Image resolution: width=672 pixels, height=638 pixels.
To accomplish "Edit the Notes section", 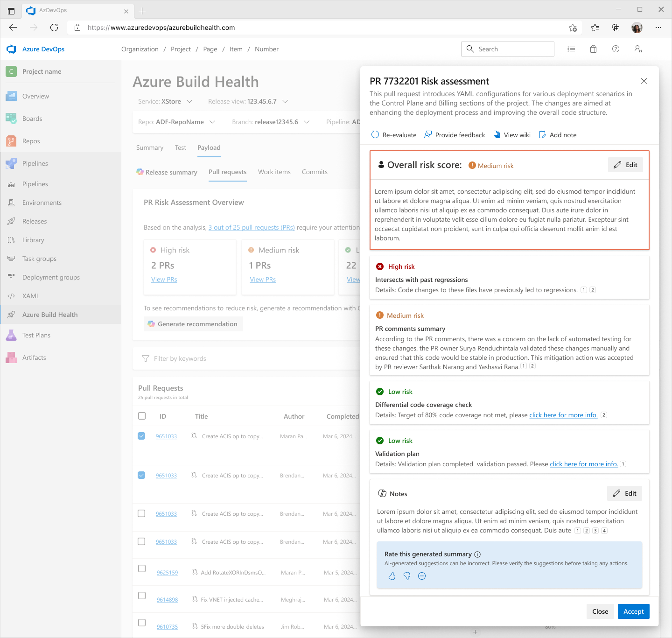I will tap(624, 493).
